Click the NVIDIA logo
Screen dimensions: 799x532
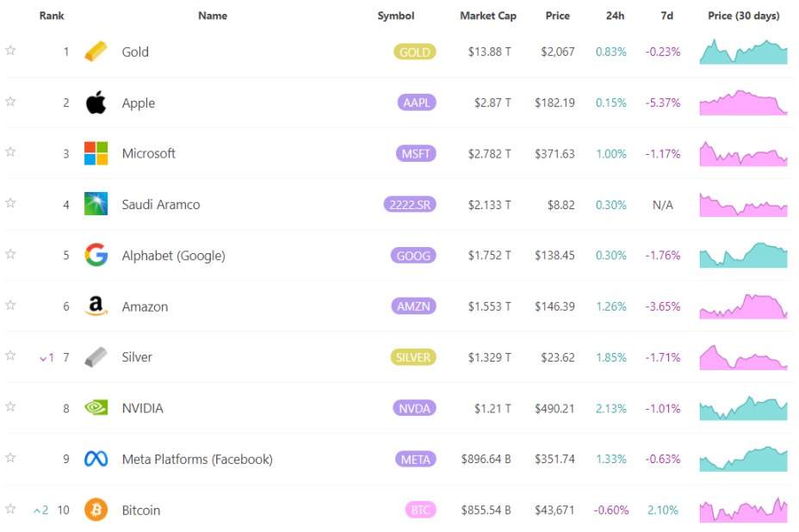pyautogui.click(x=96, y=408)
